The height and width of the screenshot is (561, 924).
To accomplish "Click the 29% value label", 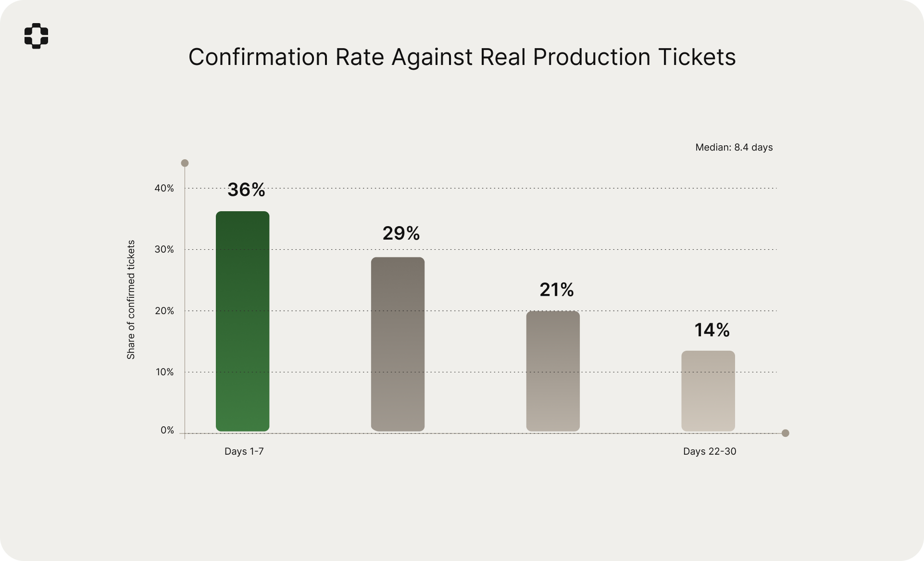I will [401, 233].
